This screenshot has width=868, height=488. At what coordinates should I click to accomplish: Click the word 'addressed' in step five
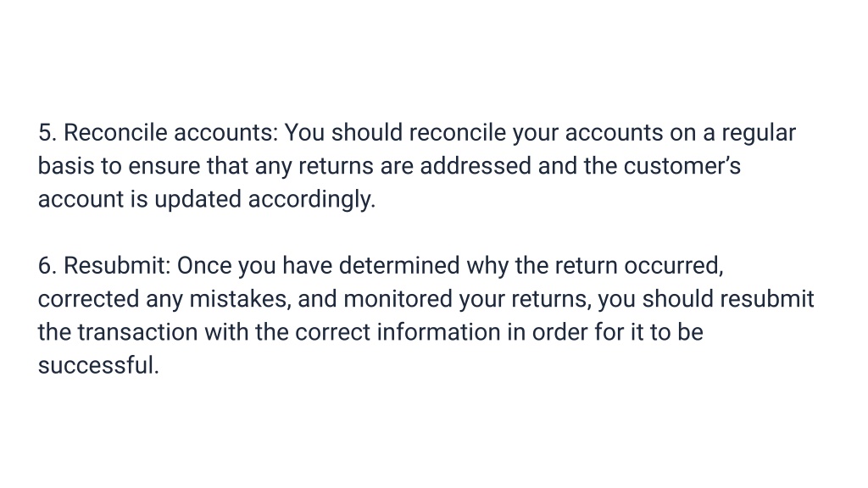[476, 166]
